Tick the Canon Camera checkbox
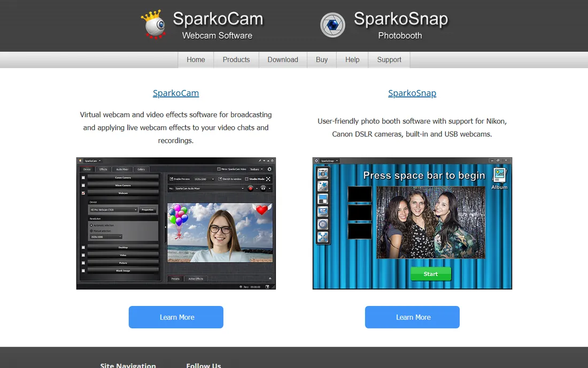 [83, 178]
